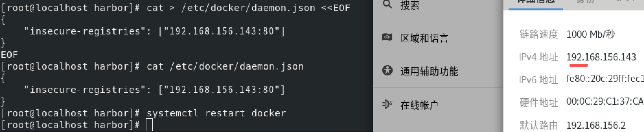
Task: Switch to the active 详细信息 tab
Action: pos(535,2)
